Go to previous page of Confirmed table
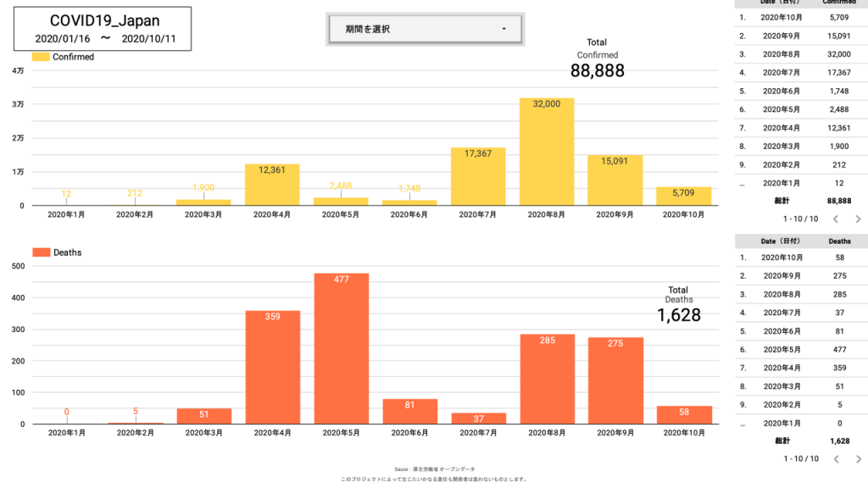Viewport: 868px width, 488px height. pyautogui.click(x=834, y=219)
